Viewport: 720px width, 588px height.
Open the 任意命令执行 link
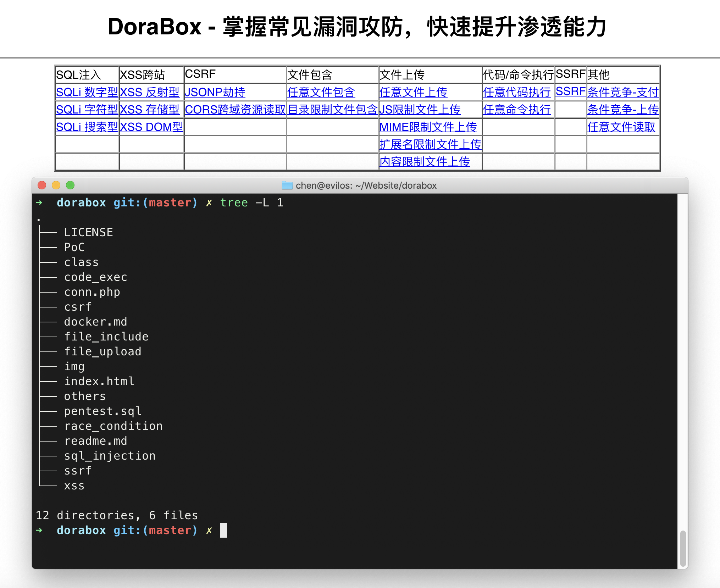tap(517, 110)
